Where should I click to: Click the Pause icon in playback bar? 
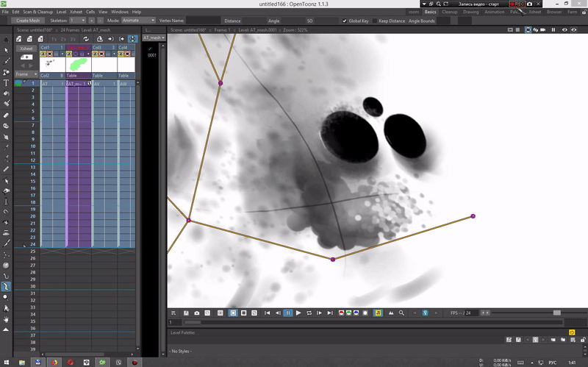click(287, 313)
